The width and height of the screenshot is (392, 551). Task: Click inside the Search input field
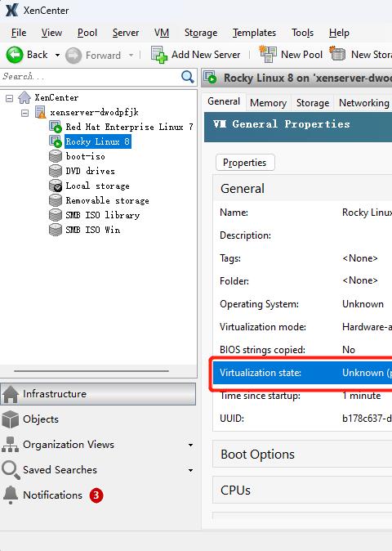[91, 77]
